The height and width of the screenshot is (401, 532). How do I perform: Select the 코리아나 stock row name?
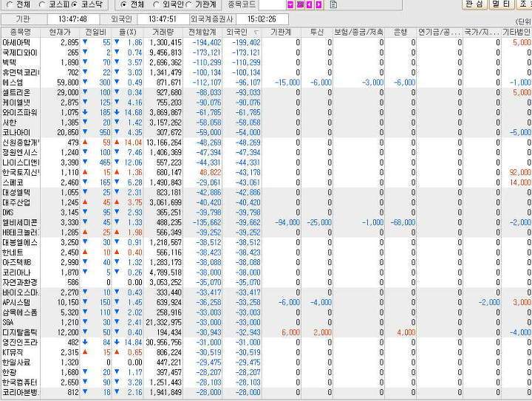[x=16, y=273]
